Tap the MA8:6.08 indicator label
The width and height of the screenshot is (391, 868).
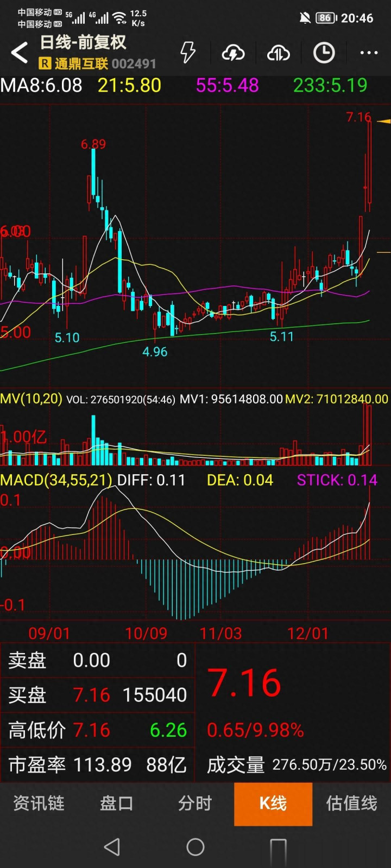click(x=41, y=85)
